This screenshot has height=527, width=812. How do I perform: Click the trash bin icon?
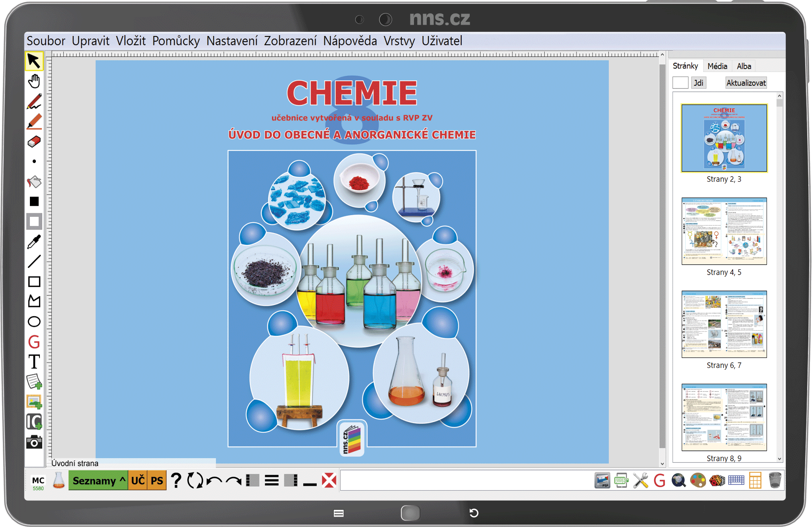(775, 480)
